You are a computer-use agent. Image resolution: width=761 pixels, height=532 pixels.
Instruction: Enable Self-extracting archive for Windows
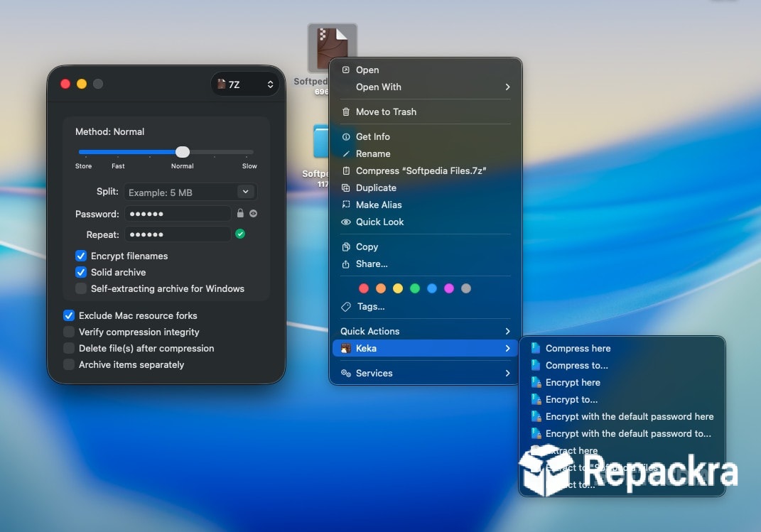tap(80, 288)
